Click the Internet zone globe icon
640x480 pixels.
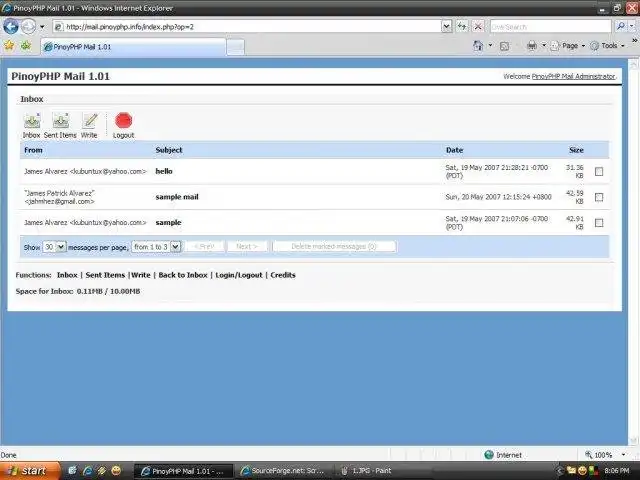pyautogui.click(x=489, y=455)
